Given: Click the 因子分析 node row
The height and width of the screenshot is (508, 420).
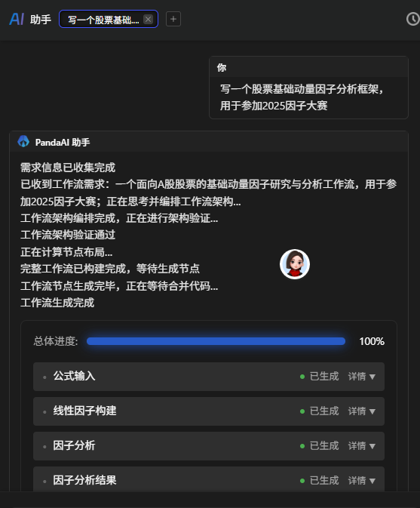Looking at the screenshot, I should coord(209,446).
